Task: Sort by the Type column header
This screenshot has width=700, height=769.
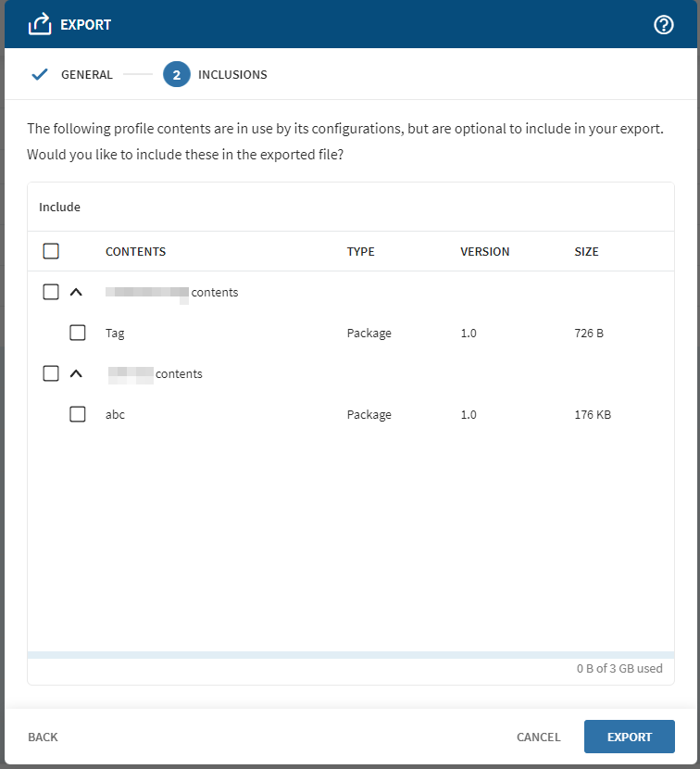Action: [360, 251]
